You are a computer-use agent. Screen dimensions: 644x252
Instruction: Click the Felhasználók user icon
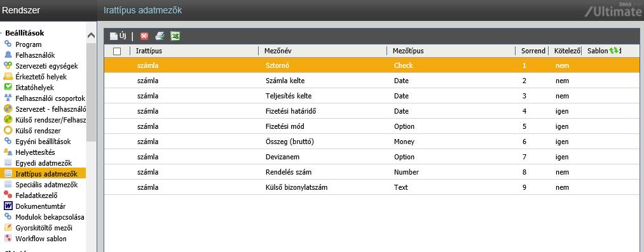point(8,55)
